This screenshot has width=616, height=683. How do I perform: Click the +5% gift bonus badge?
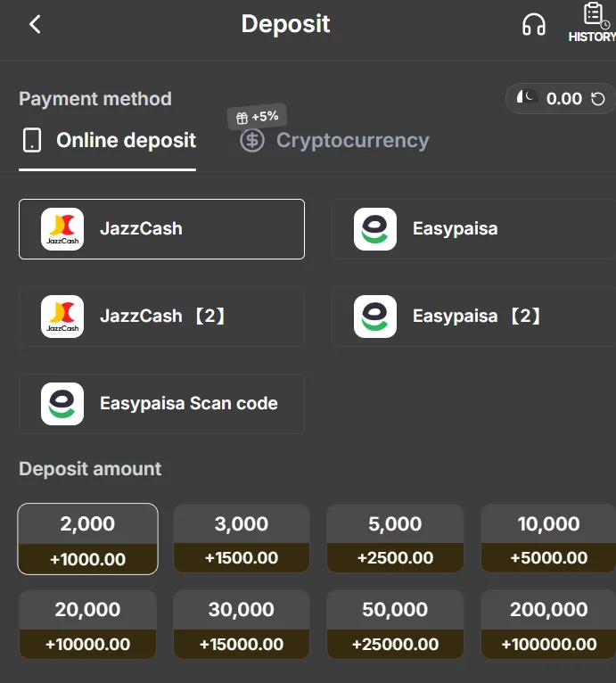pos(257,117)
